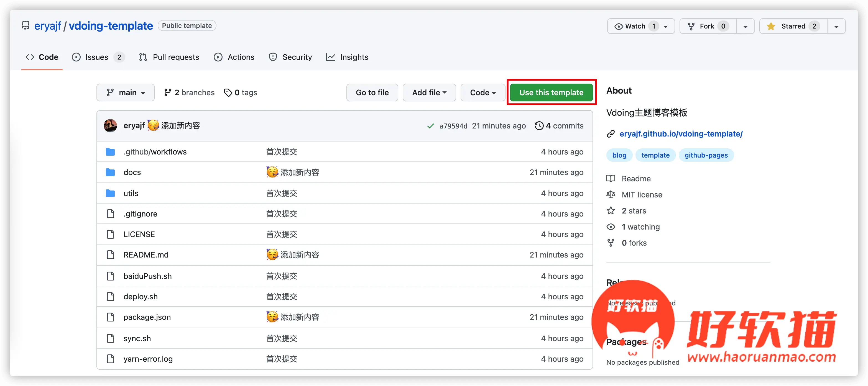Expand the Add file dropdown
The height and width of the screenshot is (386, 868).
click(x=429, y=92)
